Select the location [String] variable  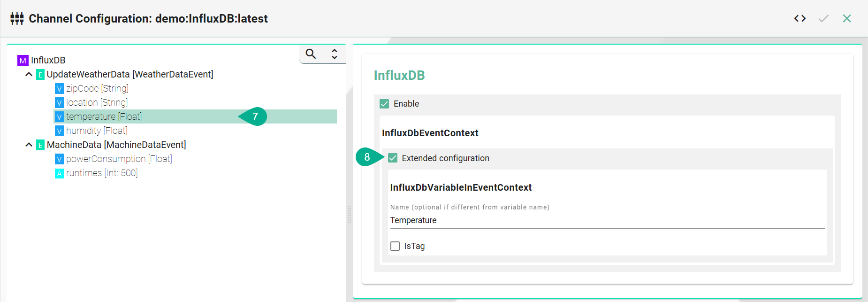click(x=97, y=102)
